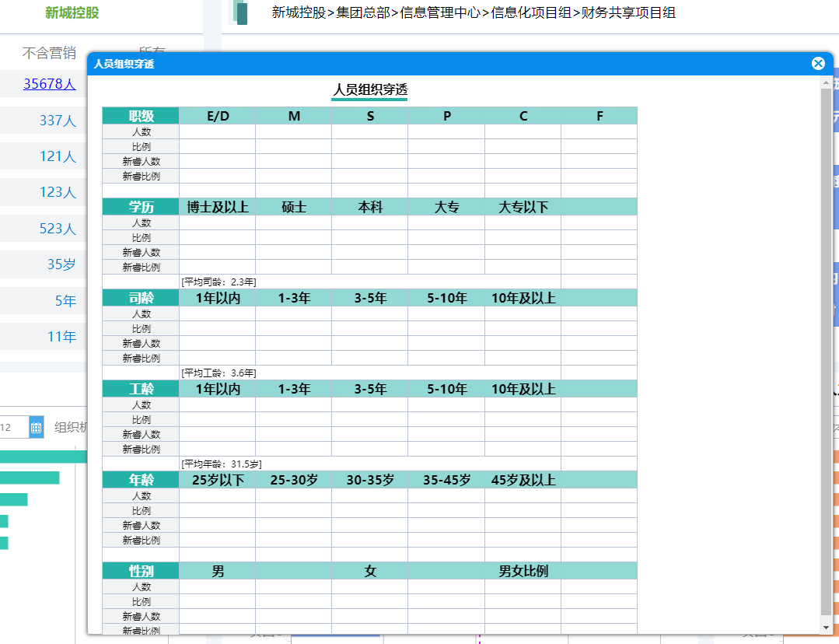Click 1-3年 header in the 工龄 row
This screenshot has width=839, height=644.
294,389
